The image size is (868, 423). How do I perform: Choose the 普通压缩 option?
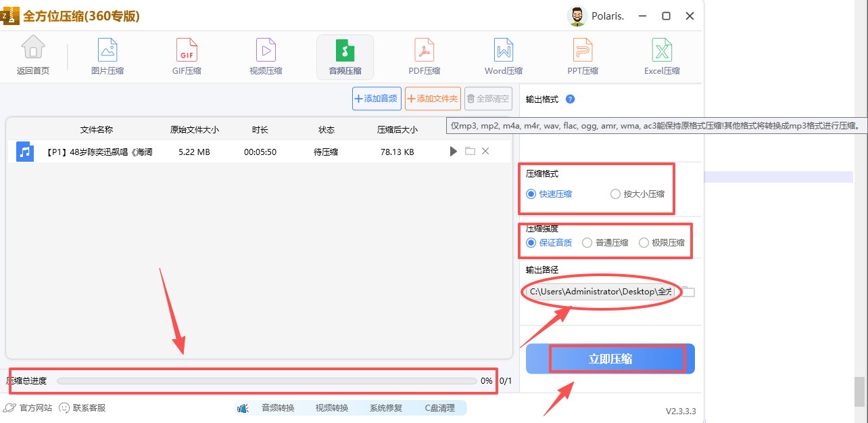[x=587, y=242]
